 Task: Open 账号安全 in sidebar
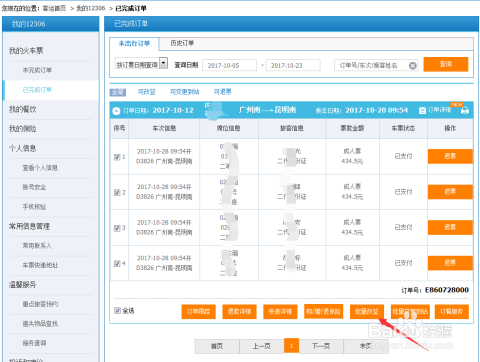tap(34, 187)
